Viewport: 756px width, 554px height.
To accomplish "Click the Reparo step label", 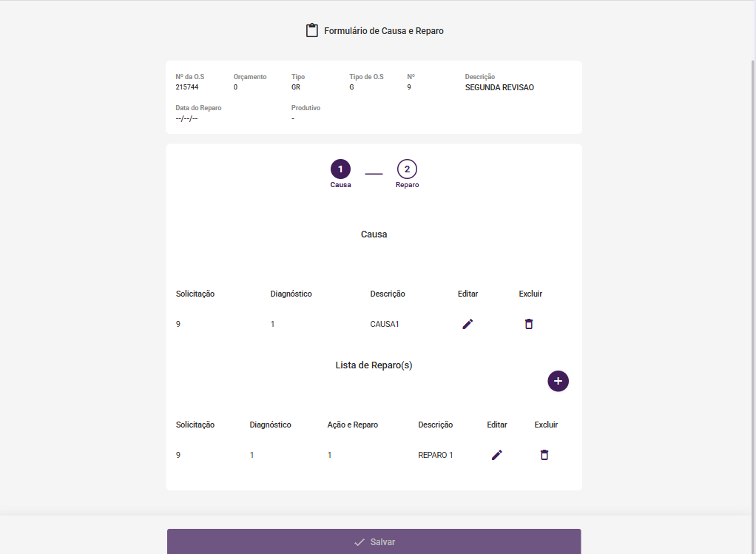I will coord(407,185).
